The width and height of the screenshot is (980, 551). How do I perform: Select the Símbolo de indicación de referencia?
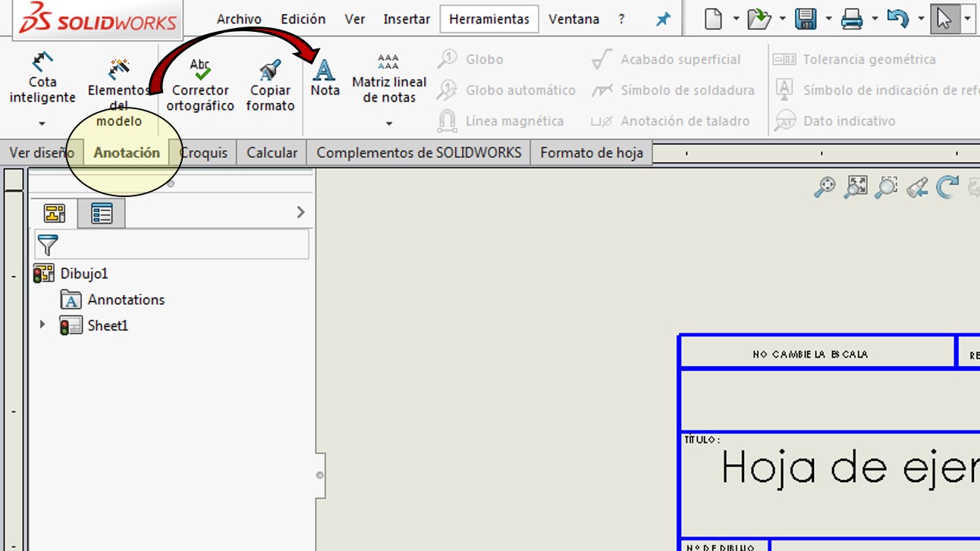[876, 90]
